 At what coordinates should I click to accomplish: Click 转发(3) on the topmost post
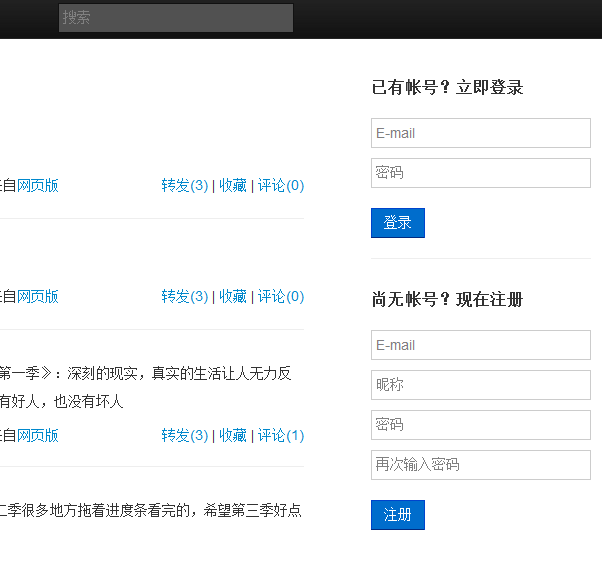pos(184,185)
